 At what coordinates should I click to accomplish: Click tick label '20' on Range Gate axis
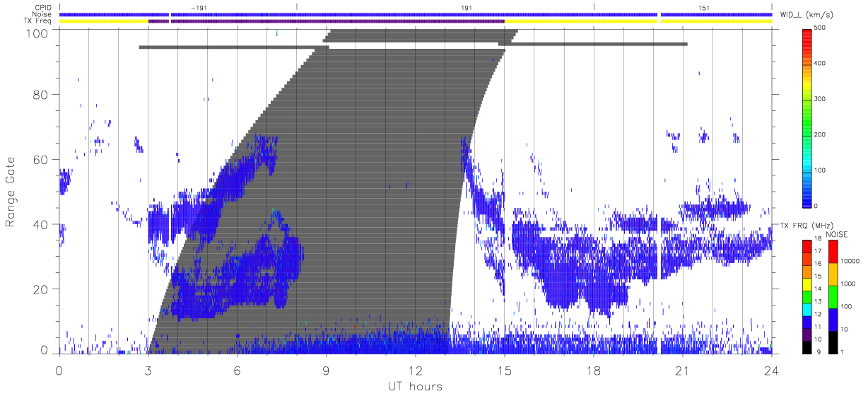[41, 289]
